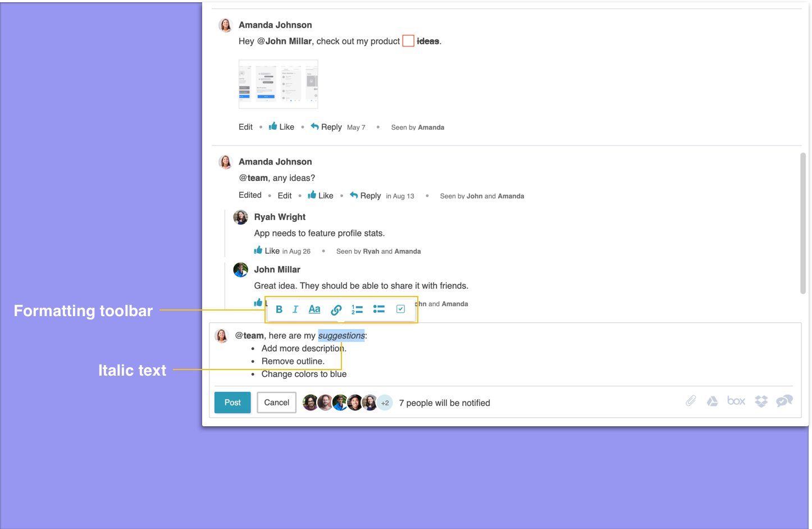Check the empty box before 'ideas'
The image size is (812, 529).
408,41
